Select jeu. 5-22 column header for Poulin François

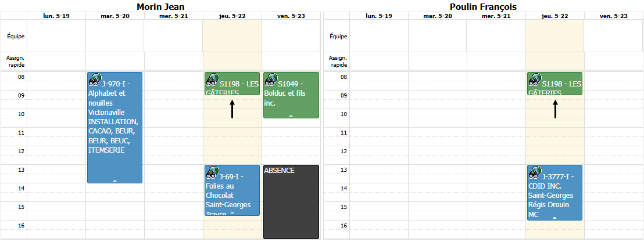click(554, 16)
